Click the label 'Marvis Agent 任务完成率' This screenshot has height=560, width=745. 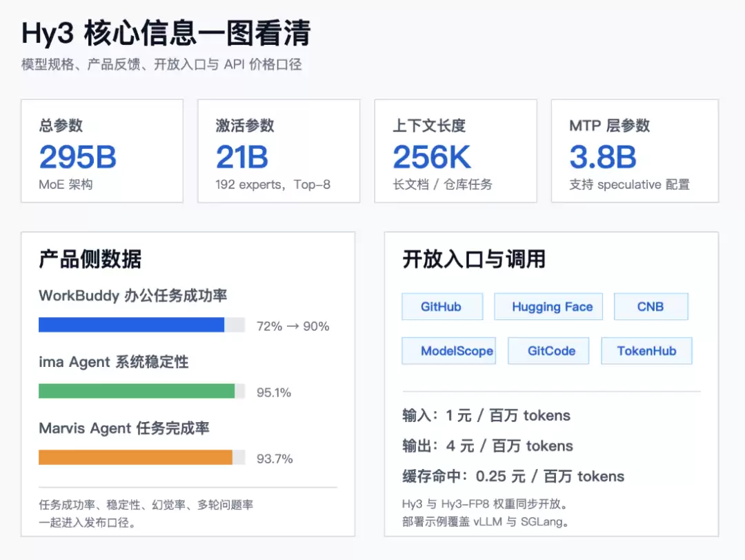(x=124, y=428)
